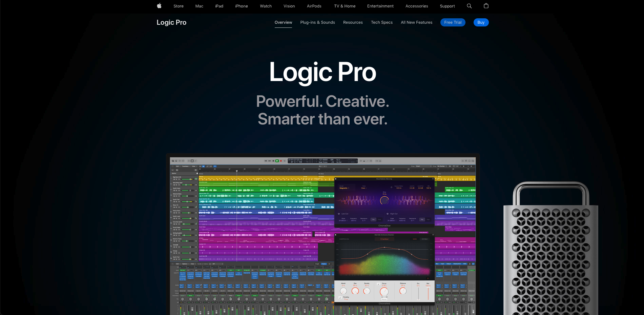This screenshot has width=644, height=315.
Task: Open the Vision navigation item
Action: point(289,6)
